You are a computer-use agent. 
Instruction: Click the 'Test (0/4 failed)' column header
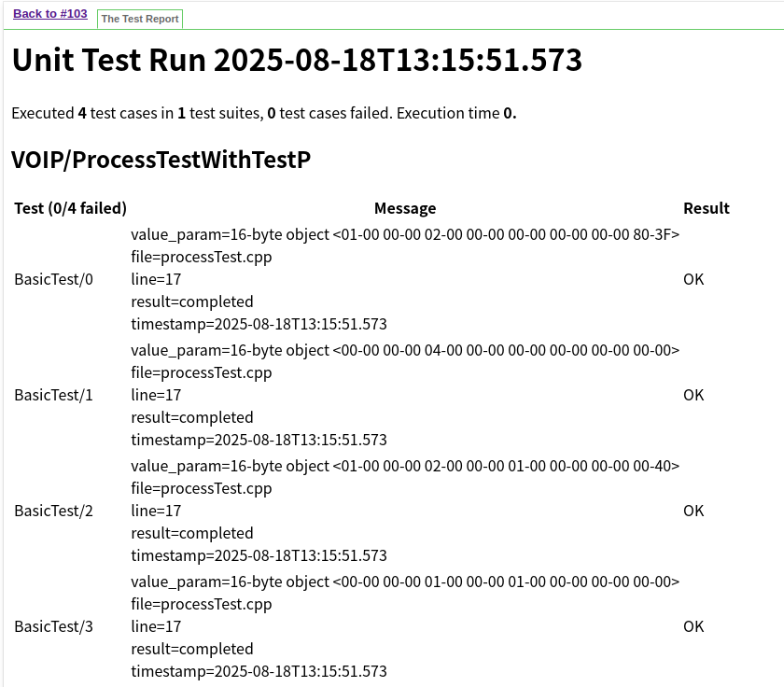click(70, 208)
